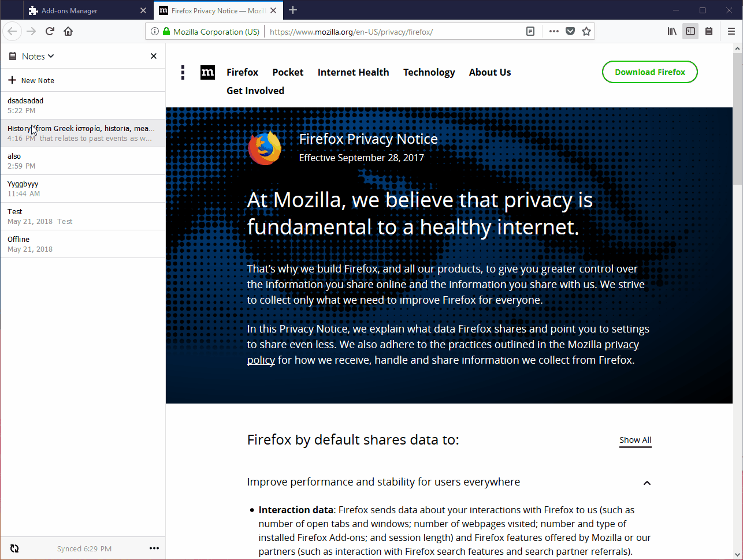
Task: Toggle the sidebars toolbar button
Action: point(690,31)
